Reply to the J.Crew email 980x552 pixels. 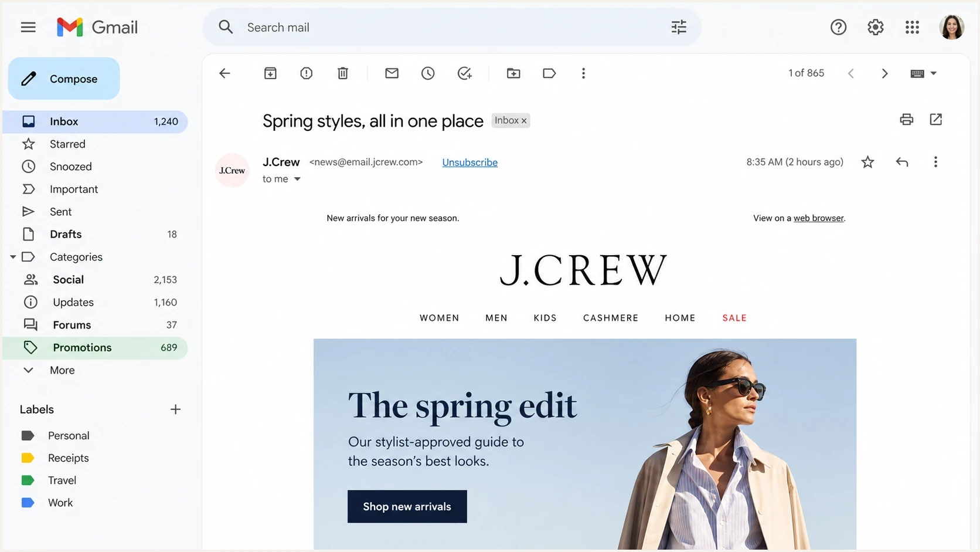pos(902,162)
